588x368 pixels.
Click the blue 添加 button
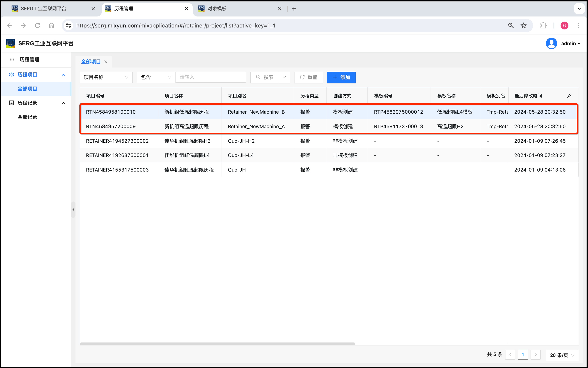[x=341, y=77]
